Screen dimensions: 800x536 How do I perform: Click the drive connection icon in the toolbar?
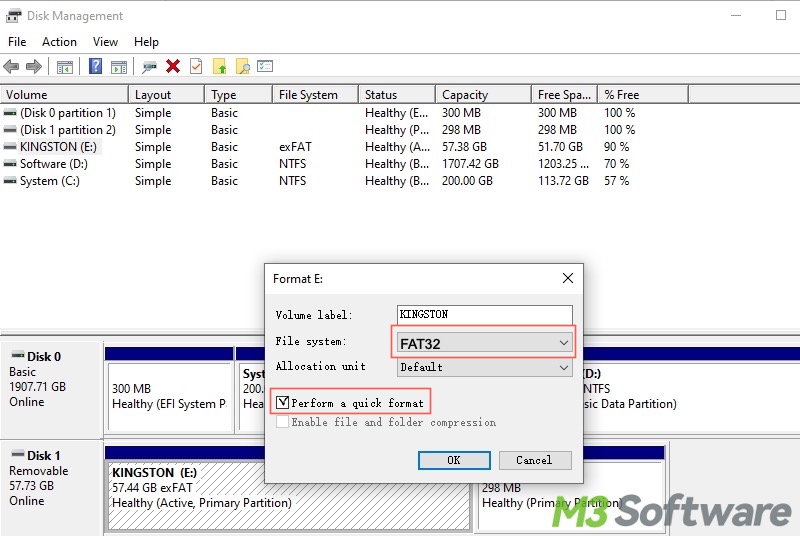pos(149,67)
